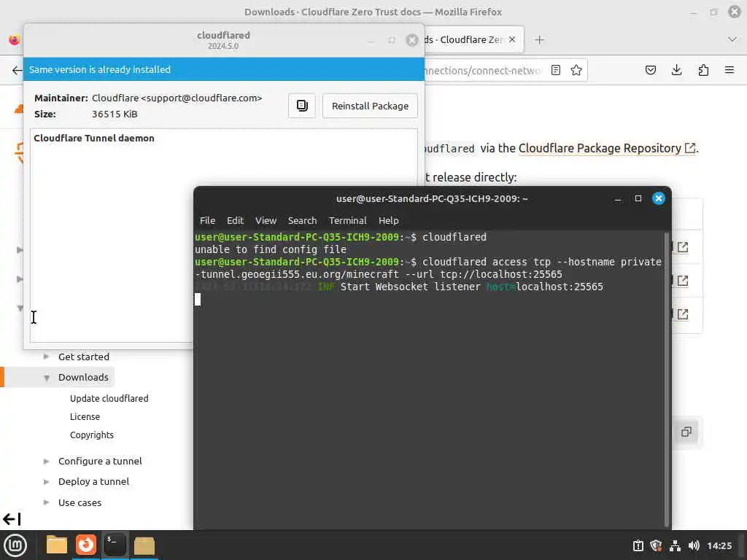Copy code block using copy icon
747x560 pixels.
pyautogui.click(x=686, y=432)
